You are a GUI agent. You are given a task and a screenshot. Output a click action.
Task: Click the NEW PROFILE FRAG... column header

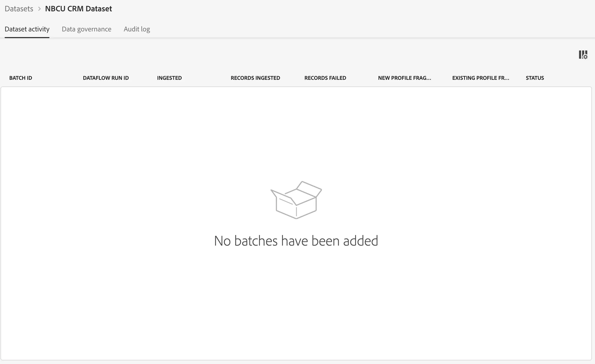[x=405, y=78]
